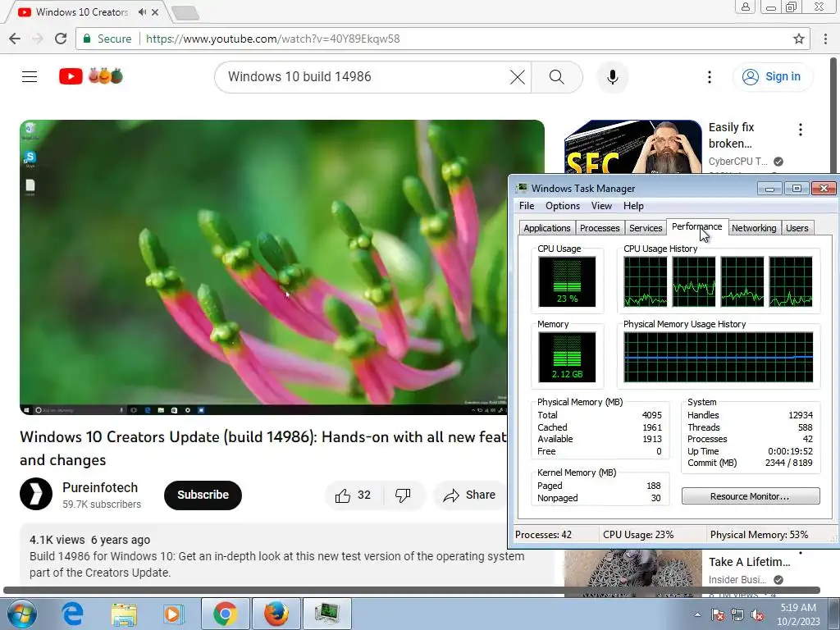840x630 pixels.
Task: Switch to Firefox on the taskbar
Action: [x=276, y=614]
